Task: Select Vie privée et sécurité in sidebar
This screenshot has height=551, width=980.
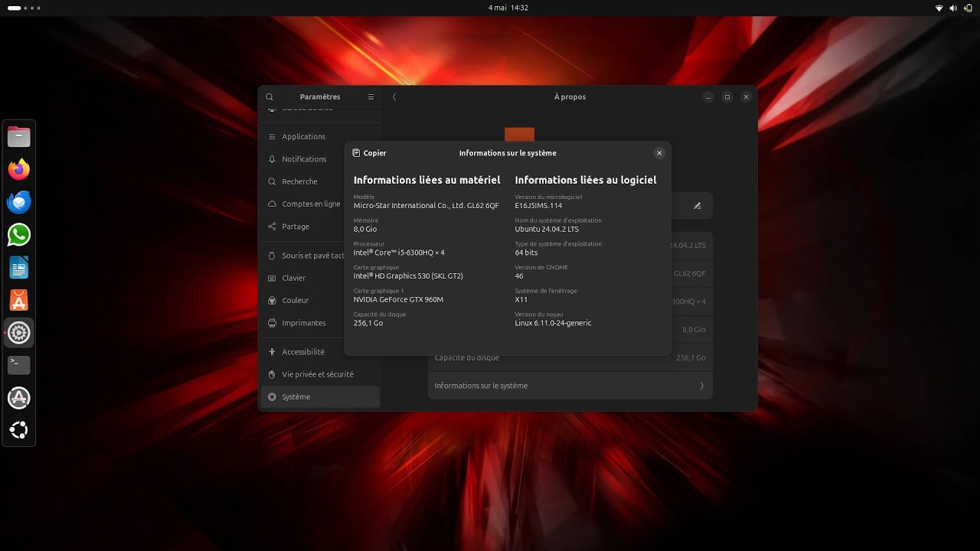Action: (x=320, y=374)
